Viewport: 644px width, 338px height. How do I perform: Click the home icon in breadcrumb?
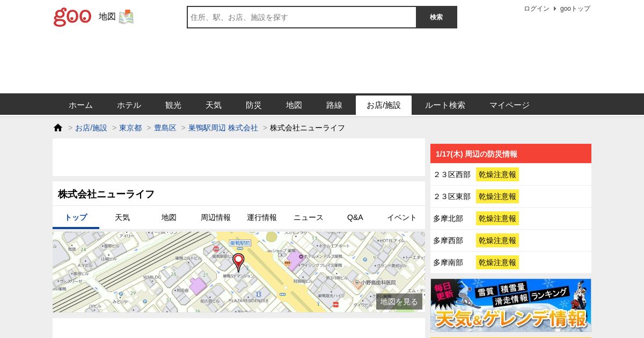58,128
